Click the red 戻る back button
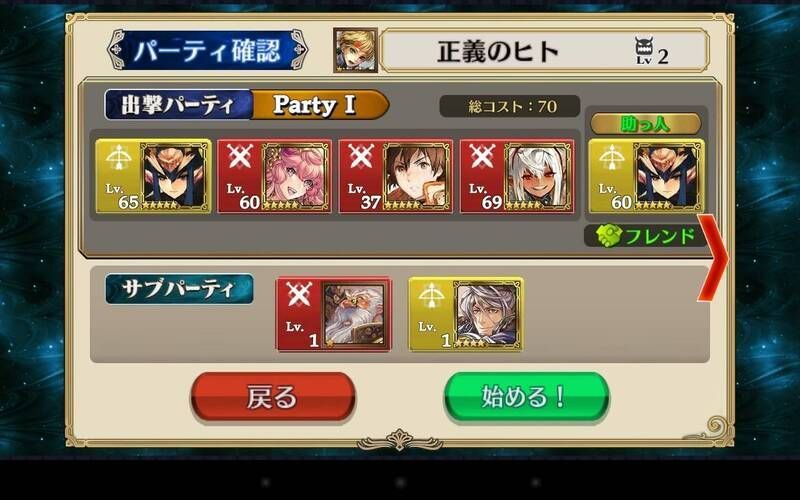This screenshot has height=500, width=800. [273, 397]
